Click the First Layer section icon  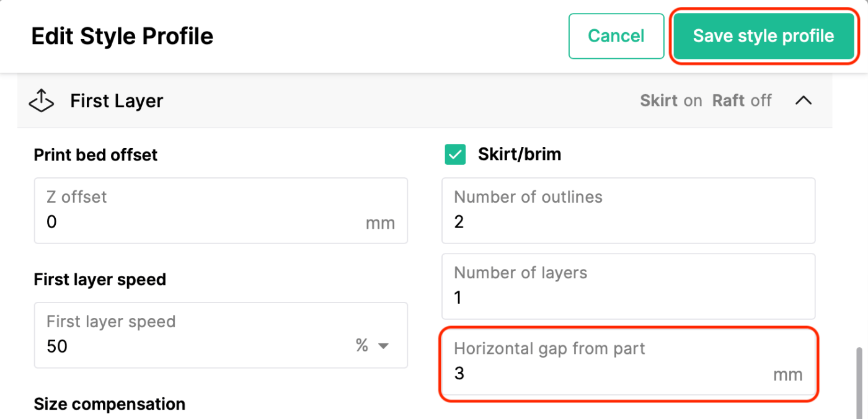[x=42, y=100]
